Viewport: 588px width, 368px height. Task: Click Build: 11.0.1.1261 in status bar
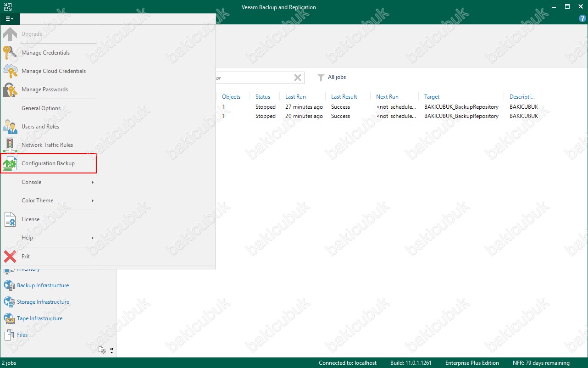(411, 363)
